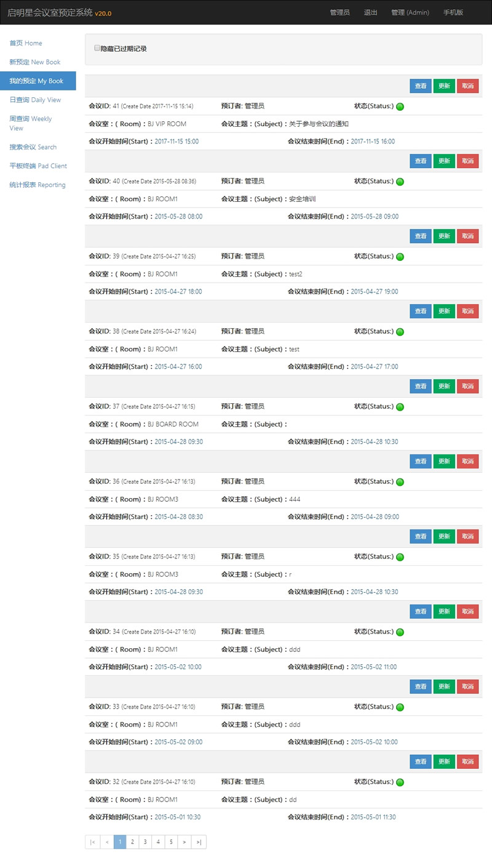The image size is (492, 868).
Task: Click 取消 button for meeting ID 39
Action: pyautogui.click(x=467, y=236)
